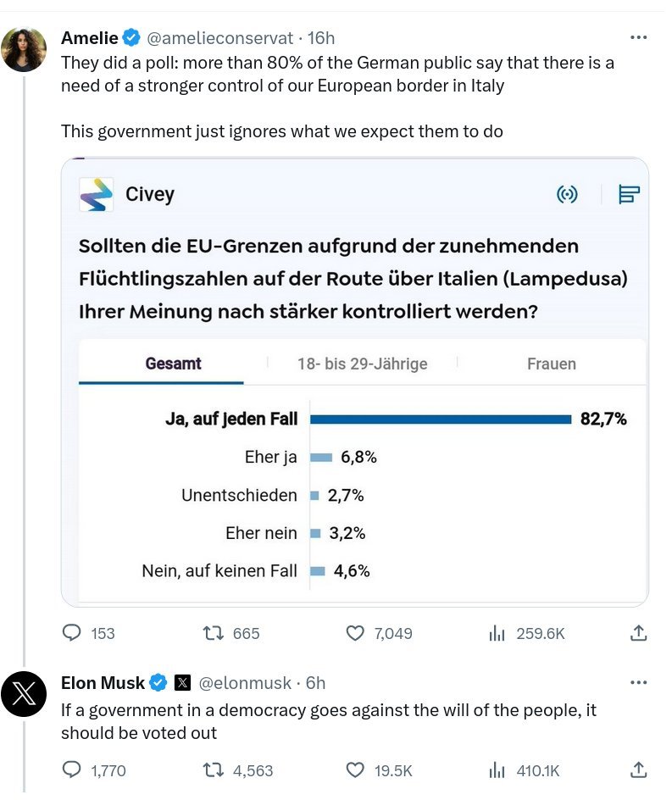The image size is (672, 800).
Task: Retweet Amelie's poll post
Action: [214, 633]
